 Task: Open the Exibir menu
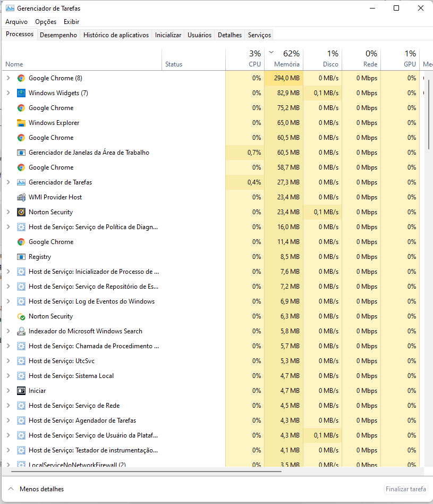pyautogui.click(x=71, y=22)
